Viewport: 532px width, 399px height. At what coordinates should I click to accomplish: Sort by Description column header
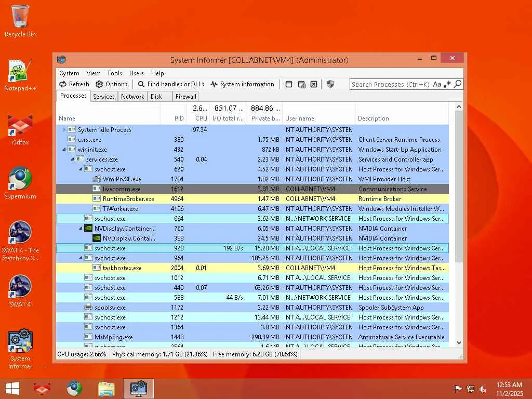coord(402,113)
